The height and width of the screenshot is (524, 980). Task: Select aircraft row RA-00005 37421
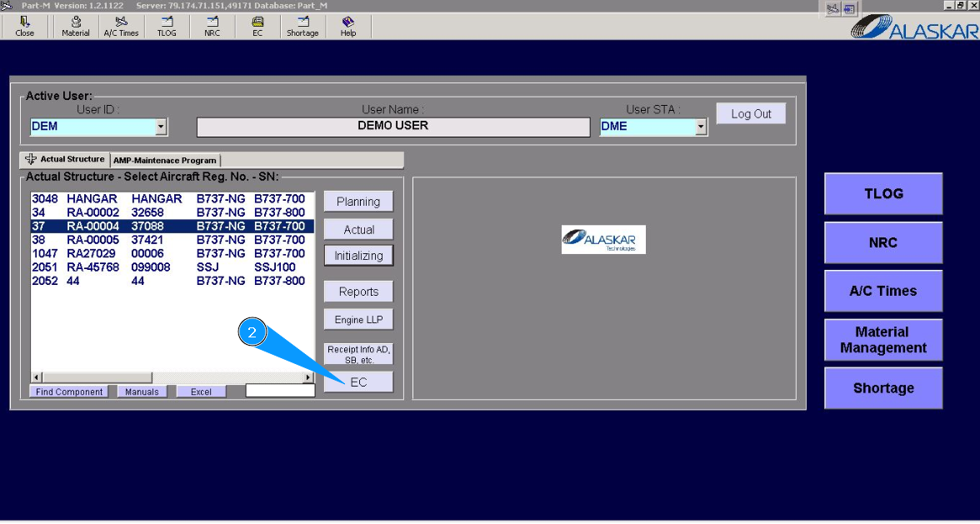pos(172,240)
